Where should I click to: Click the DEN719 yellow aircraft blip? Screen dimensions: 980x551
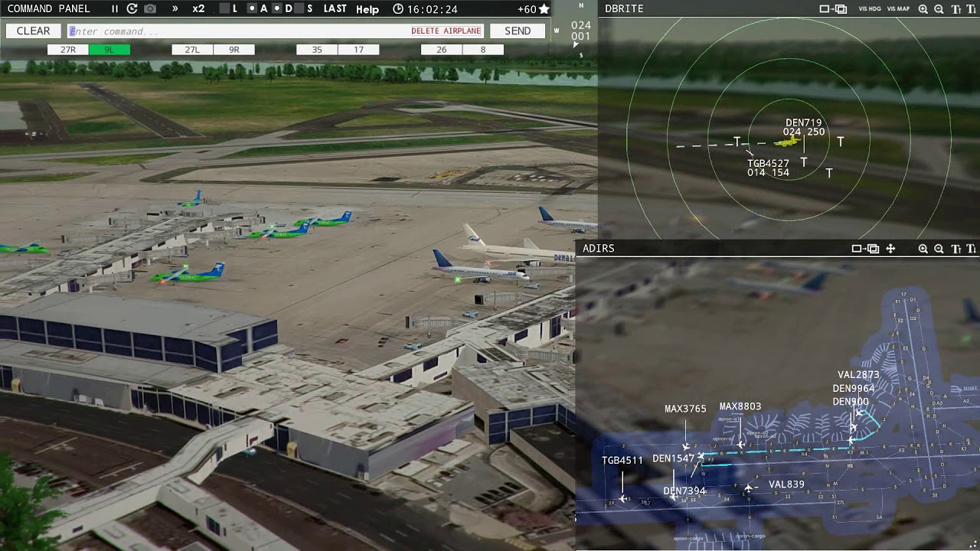point(786,142)
